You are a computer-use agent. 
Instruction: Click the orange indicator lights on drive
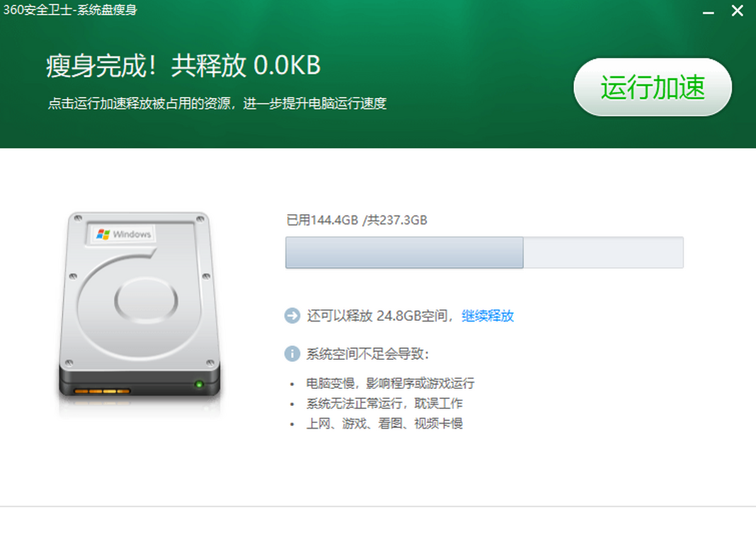click(x=102, y=391)
